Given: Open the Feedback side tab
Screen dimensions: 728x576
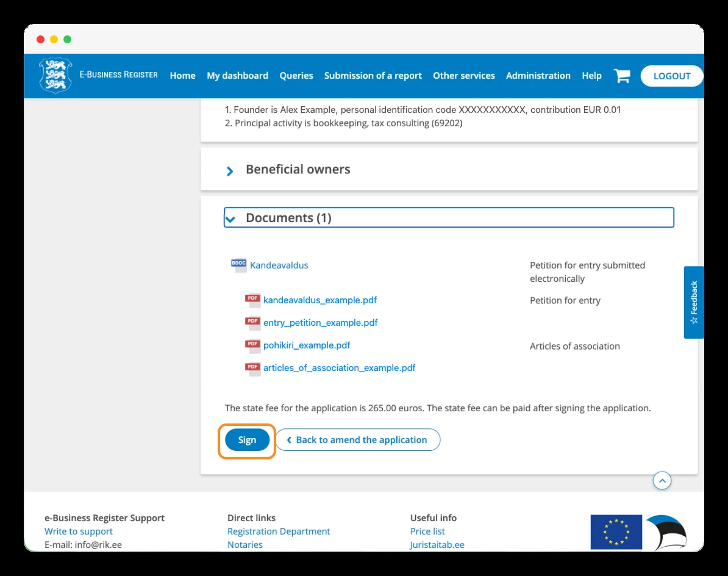Looking at the screenshot, I should tap(694, 303).
